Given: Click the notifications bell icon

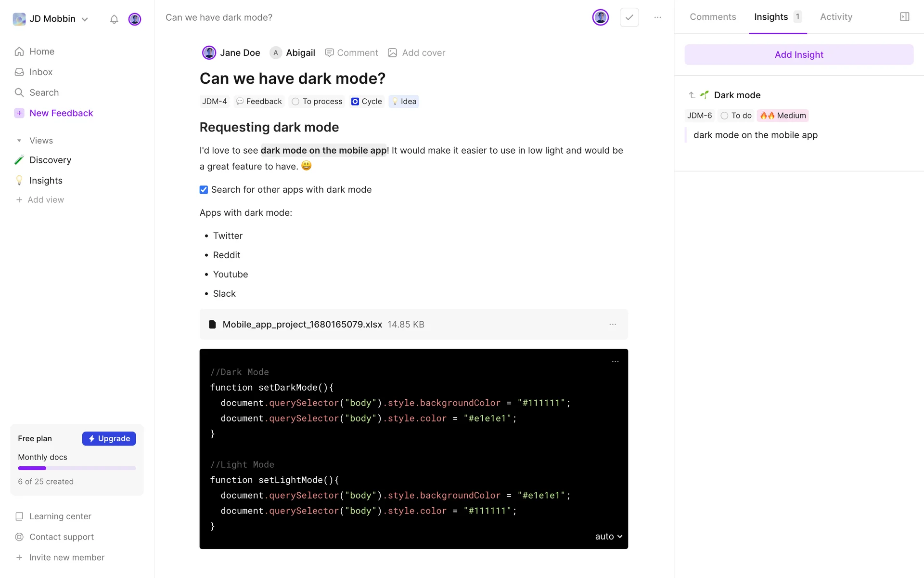Looking at the screenshot, I should coord(114,19).
